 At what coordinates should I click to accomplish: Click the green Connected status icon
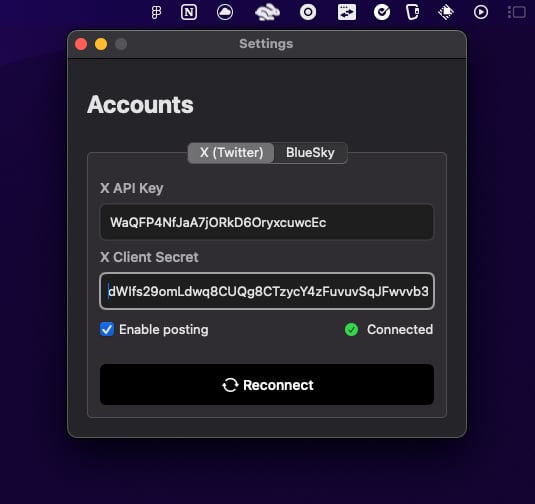[x=351, y=330]
